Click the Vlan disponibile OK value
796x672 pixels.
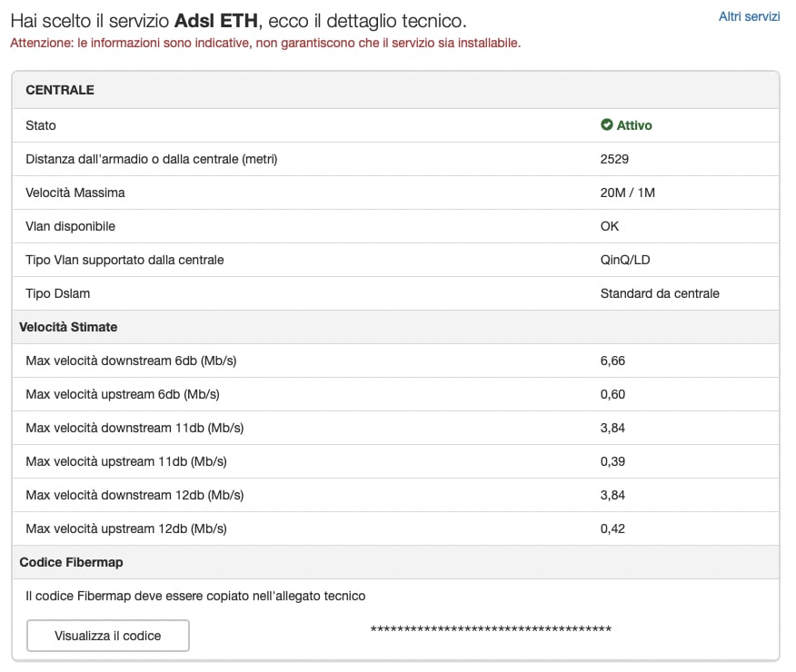pyautogui.click(x=610, y=226)
